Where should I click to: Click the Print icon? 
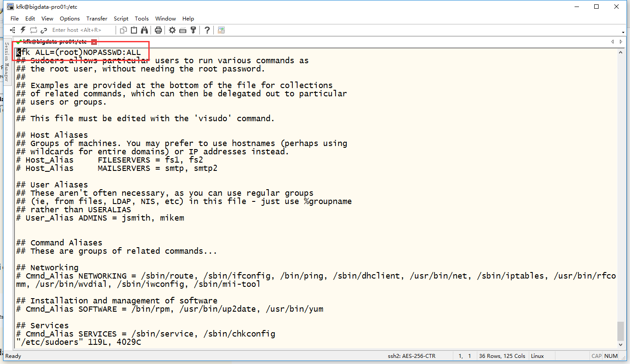tap(158, 30)
